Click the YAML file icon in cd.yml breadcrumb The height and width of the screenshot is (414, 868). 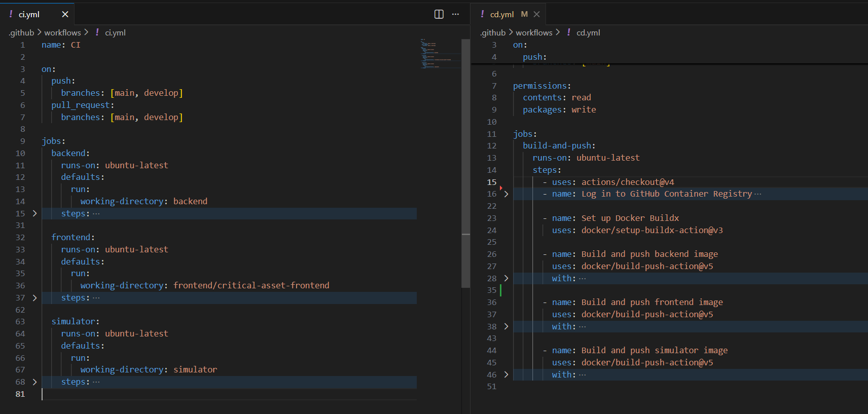click(x=569, y=32)
